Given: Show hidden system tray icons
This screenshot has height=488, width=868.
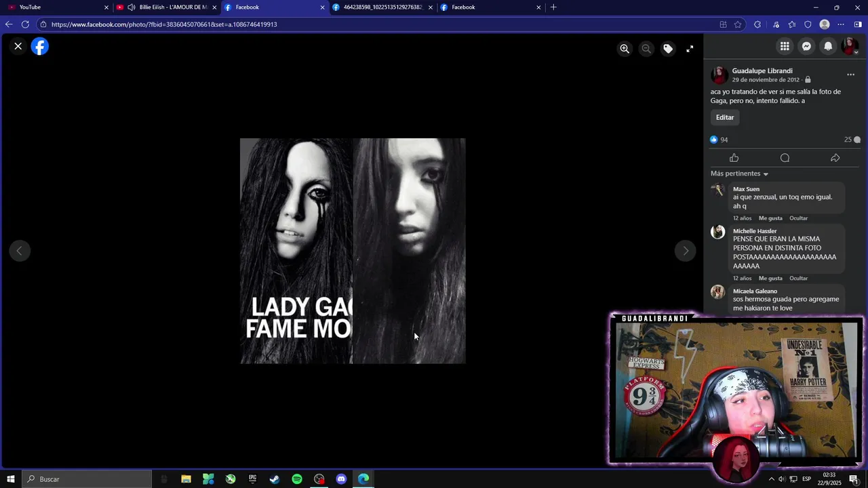Looking at the screenshot, I should [771, 479].
